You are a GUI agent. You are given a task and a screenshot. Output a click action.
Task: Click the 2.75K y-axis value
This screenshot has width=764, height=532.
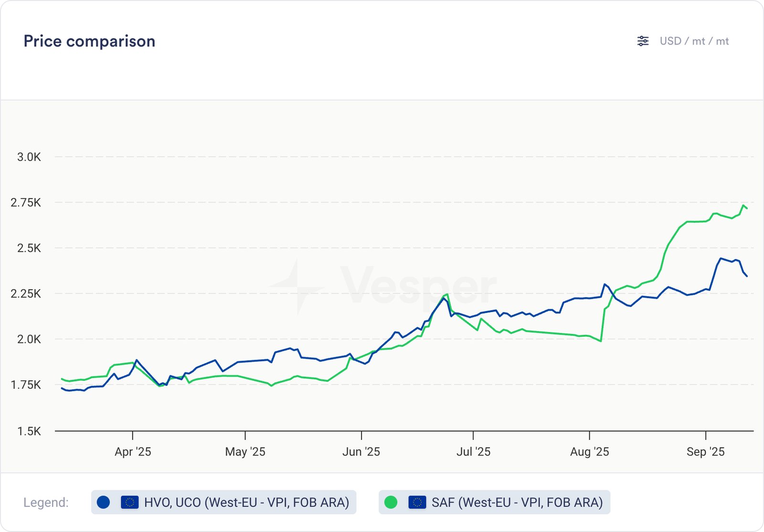tap(26, 202)
